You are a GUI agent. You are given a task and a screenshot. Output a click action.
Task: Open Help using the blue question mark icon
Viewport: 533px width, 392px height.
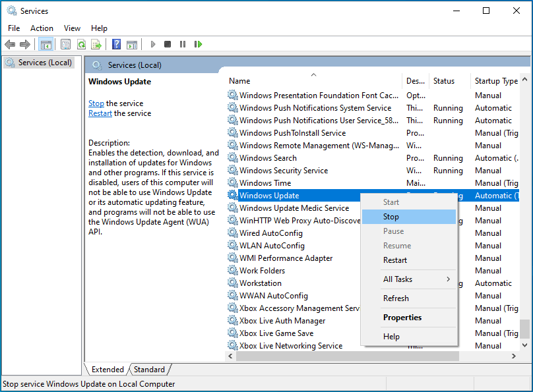point(116,44)
